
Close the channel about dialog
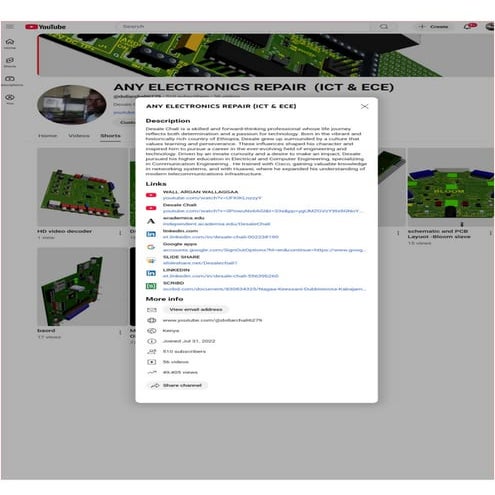pos(364,106)
